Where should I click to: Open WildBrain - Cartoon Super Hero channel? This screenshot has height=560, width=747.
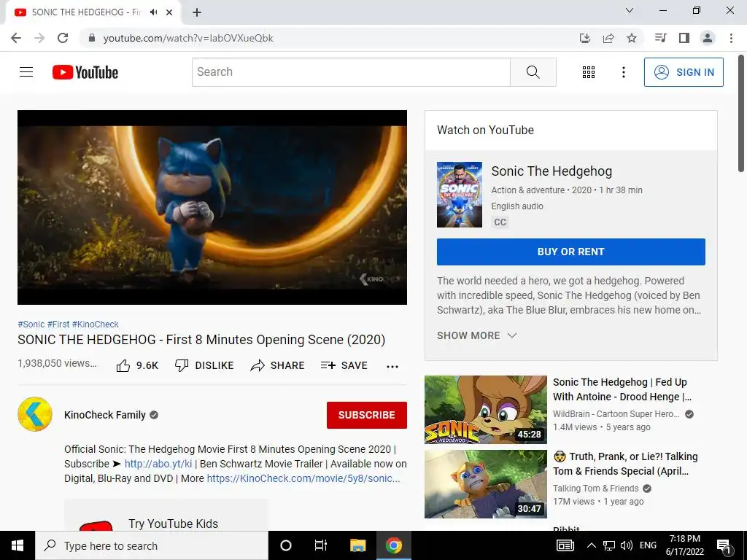tap(616, 414)
